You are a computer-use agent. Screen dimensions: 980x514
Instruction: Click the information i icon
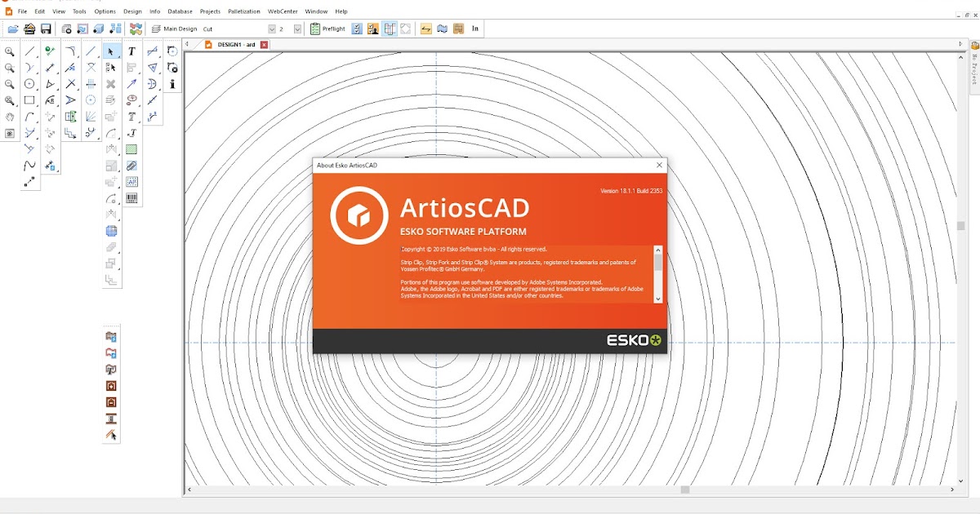[x=172, y=84]
